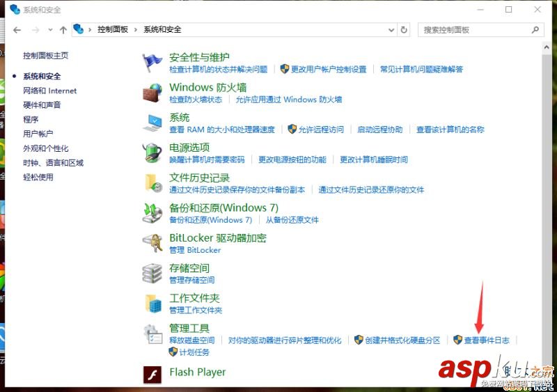Open 更改计算机睡眠时间 link
Viewport: 557px width, 392px height.
373,159
